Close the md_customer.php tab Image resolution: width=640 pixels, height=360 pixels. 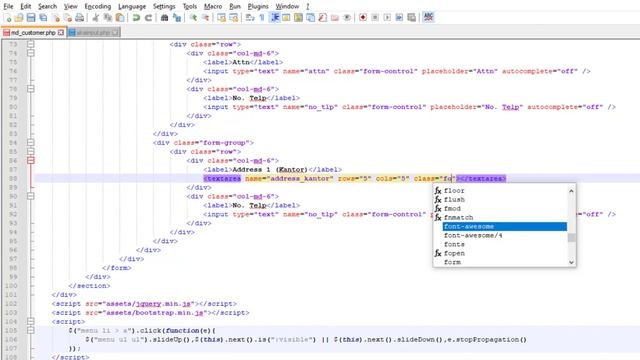coord(61,32)
